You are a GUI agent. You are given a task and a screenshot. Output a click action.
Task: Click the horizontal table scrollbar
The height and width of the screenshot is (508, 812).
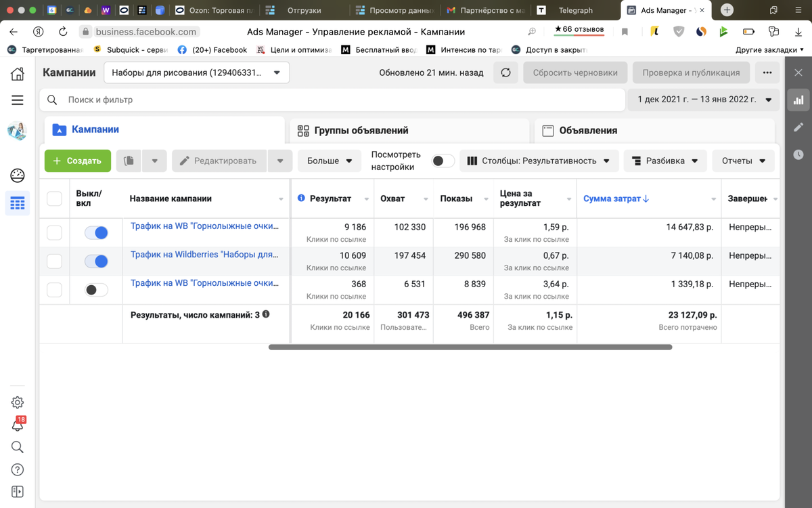[470, 347]
